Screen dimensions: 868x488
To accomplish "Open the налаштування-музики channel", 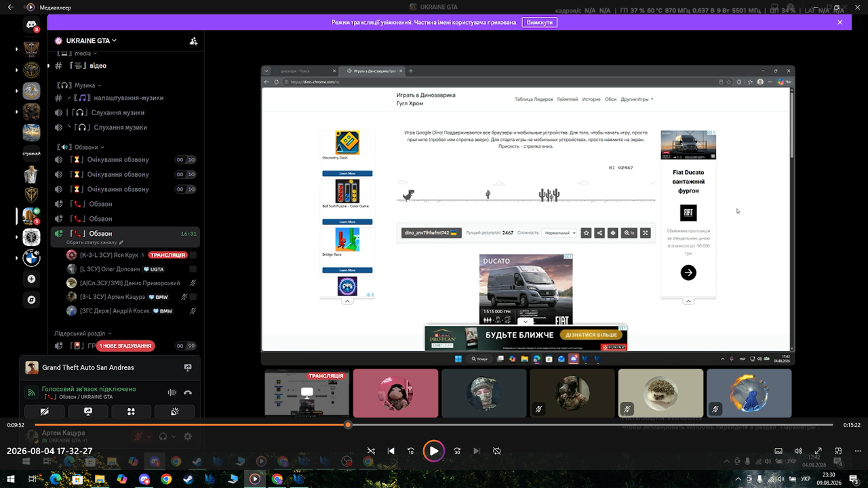I will pos(124,98).
